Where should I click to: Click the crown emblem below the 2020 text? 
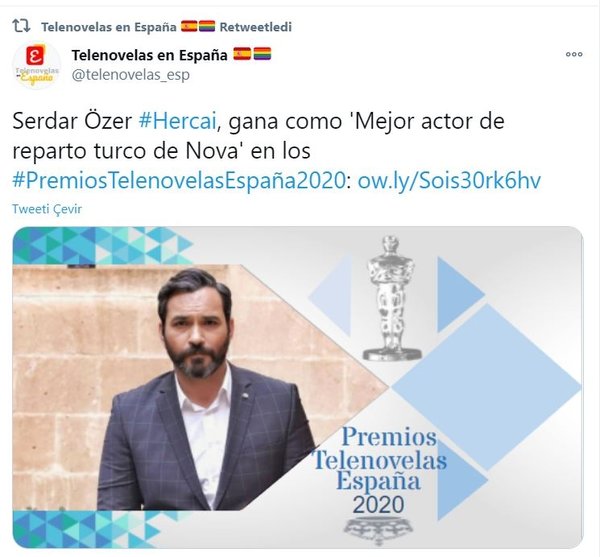pyautogui.click(x=378, y=527)
